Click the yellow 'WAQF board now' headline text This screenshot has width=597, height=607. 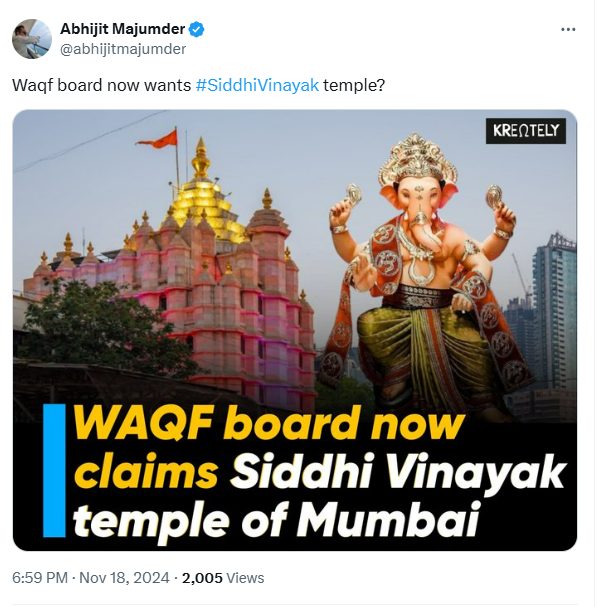tap(269, 423)
